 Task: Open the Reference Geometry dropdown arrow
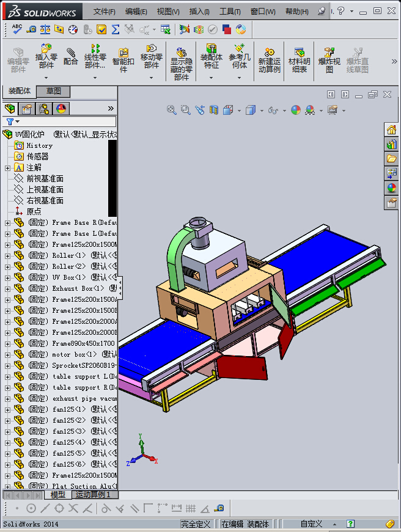pos(239,78)
